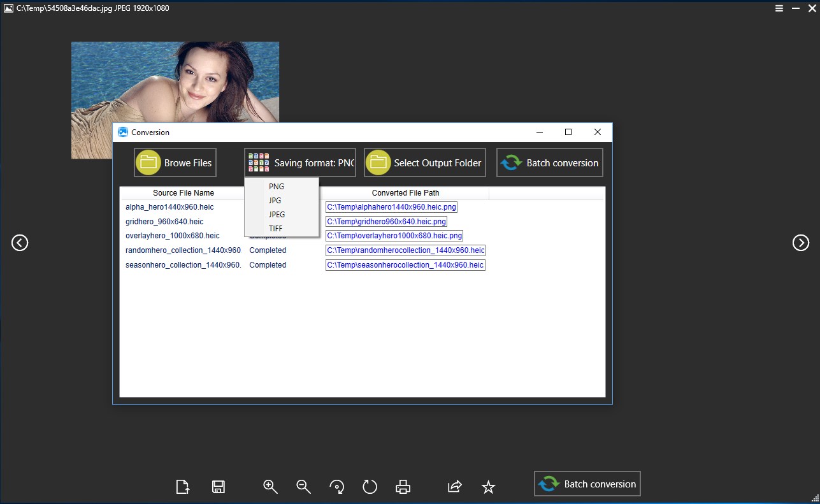The height and width of the screenshot is (504, 820).
Task: Select overlayhero_1000x680.heic in the file list
Action: (x=173, y=236)
